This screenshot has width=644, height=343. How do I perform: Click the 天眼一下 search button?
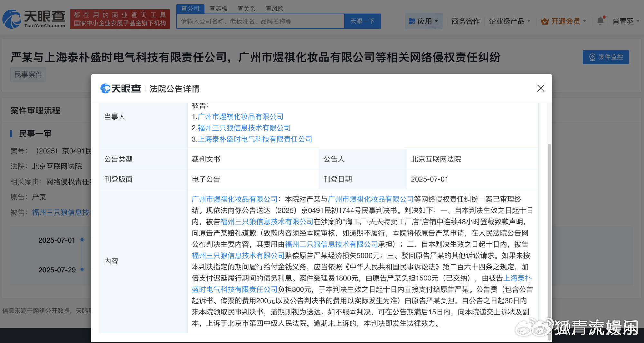pyautogui.click(x=363, y=21)
